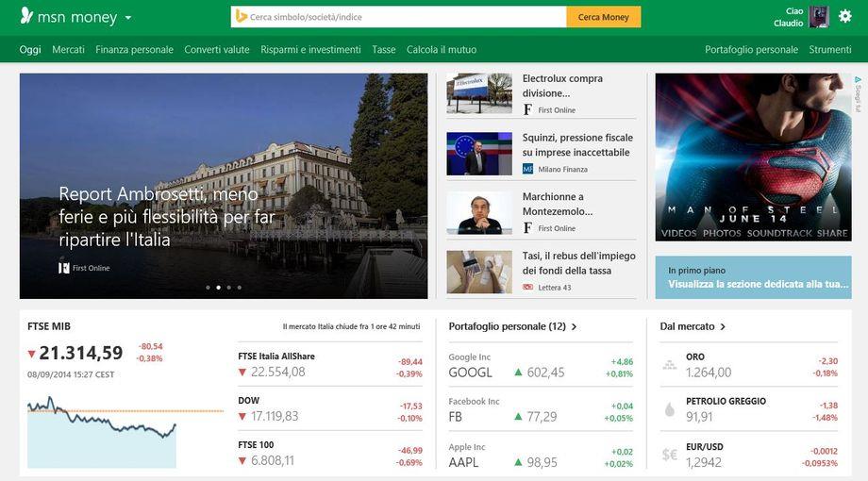Open the settings gear icon
The height and width of the screenshot is (481, 868).
click(x=844, y=16)
